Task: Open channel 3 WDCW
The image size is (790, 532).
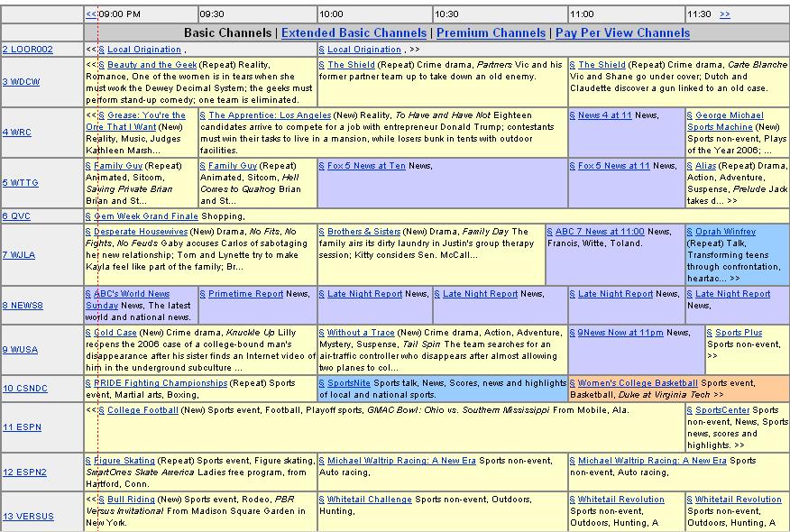Action: (x=21, y=82)
